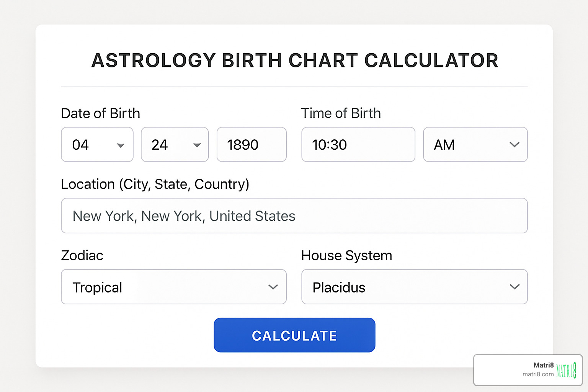588x392 pixels.
Task: Click the Matri8 brand name text
Action: click(543, 365)
